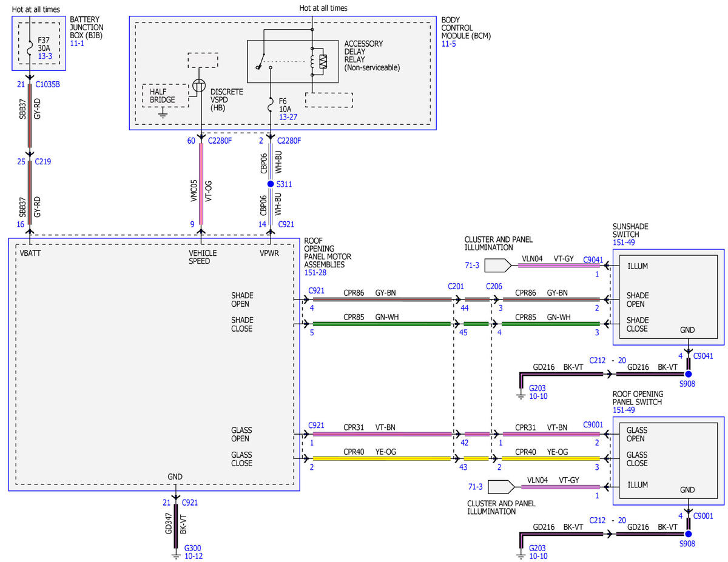Click the 71-3 arrow near the sunshade switch
This screenshot has height=562, width=728.
click(x=499, y=266)
